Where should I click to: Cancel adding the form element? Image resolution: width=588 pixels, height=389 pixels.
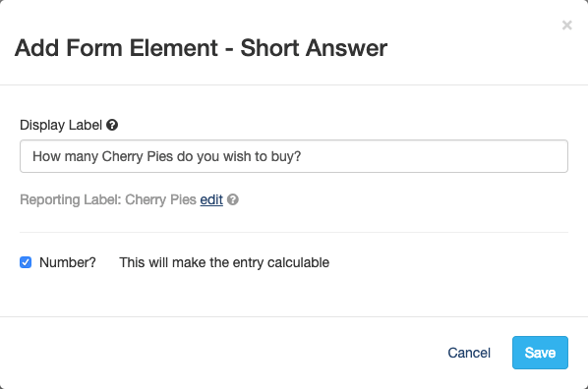coord(469,353)
